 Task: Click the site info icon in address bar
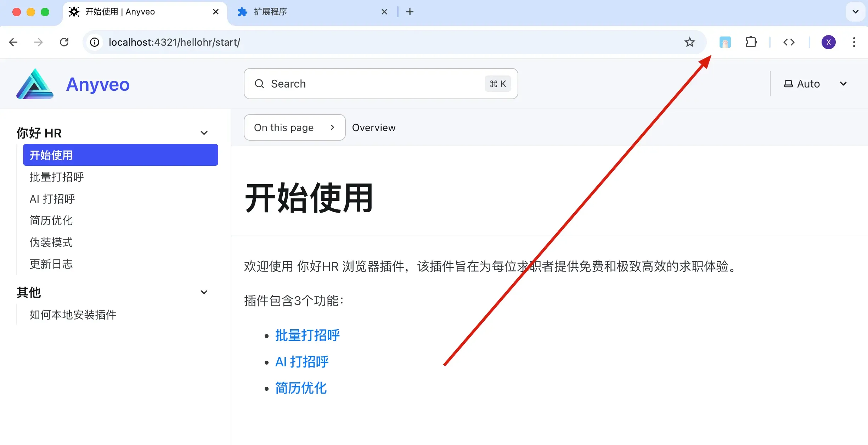94,42
